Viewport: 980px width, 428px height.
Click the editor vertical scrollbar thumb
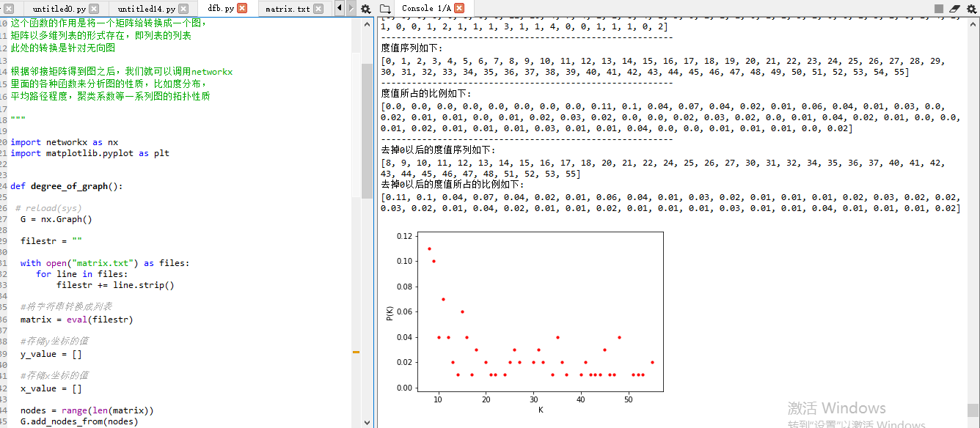367,130
